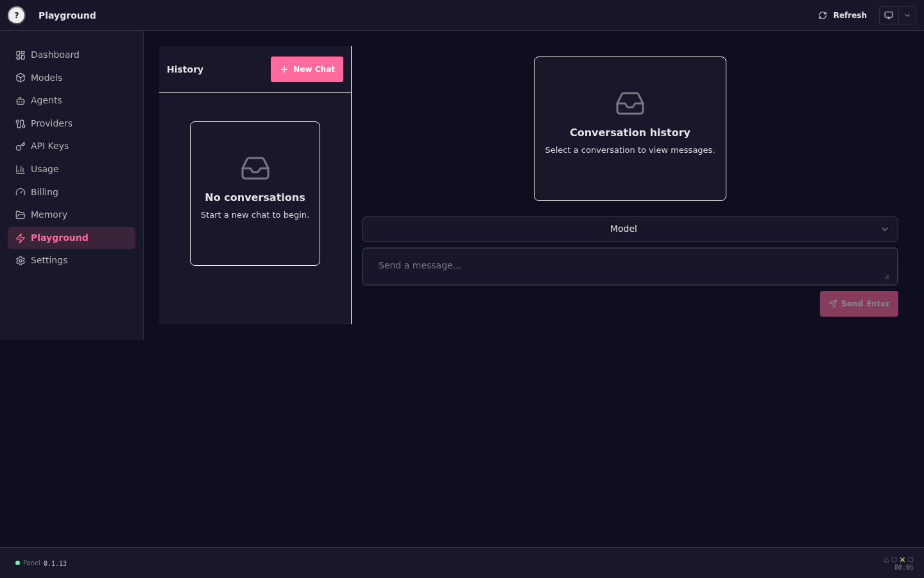This screenshot has height=578, width=924.
Task: Click the API Keys key icon
Action: coord(21,146)
